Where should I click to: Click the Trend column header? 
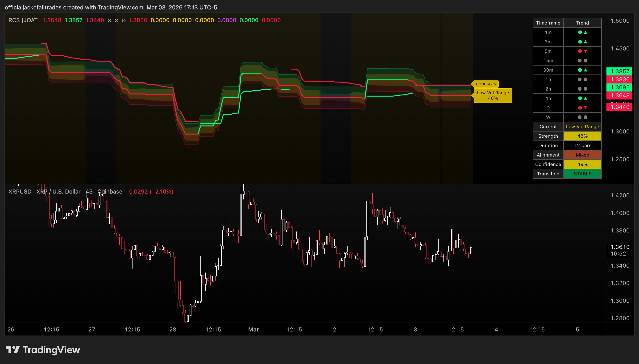click(x=582, y=23)
